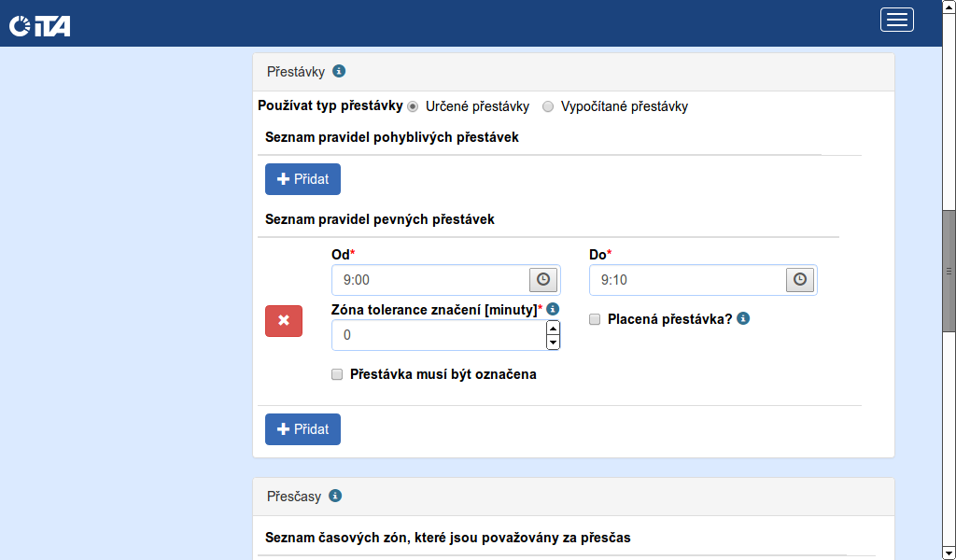Click Přidat under pohyblivých přestávek list
The height and width of the screenshot is (560, 956).
[x=302, y=179]
